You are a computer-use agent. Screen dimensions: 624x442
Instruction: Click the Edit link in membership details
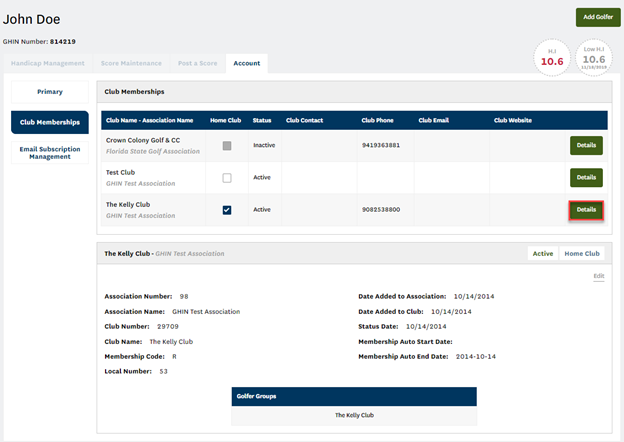point(598,275)
